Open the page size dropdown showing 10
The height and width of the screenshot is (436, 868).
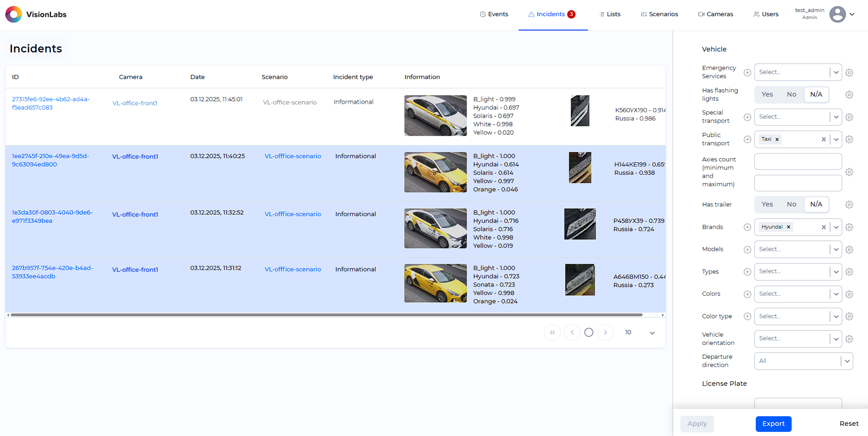click(x=639, y=332)
